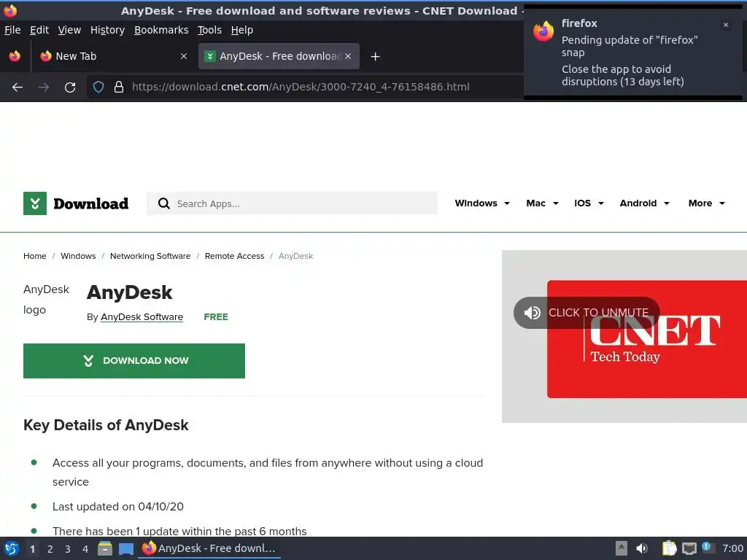Screen dimensions: 747x560
Task: Switch to virtual desktop 4
Action: point(85,549)
